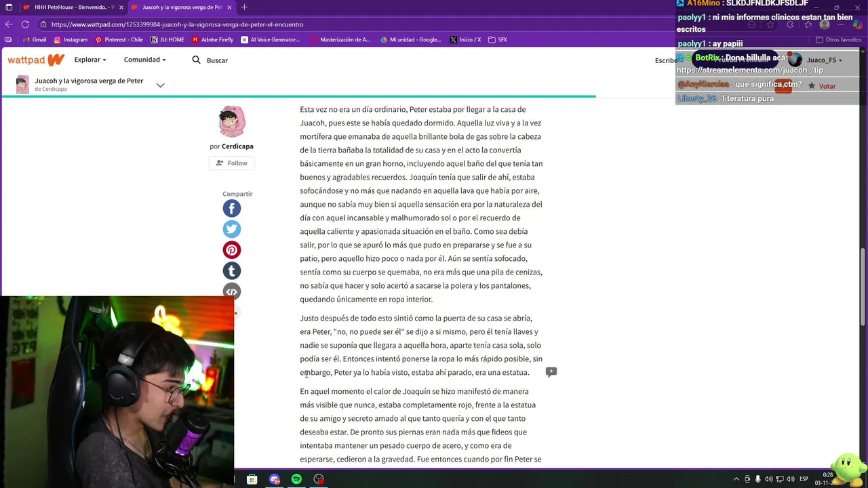Open Discord-like app with notification badge

[275, 479]
